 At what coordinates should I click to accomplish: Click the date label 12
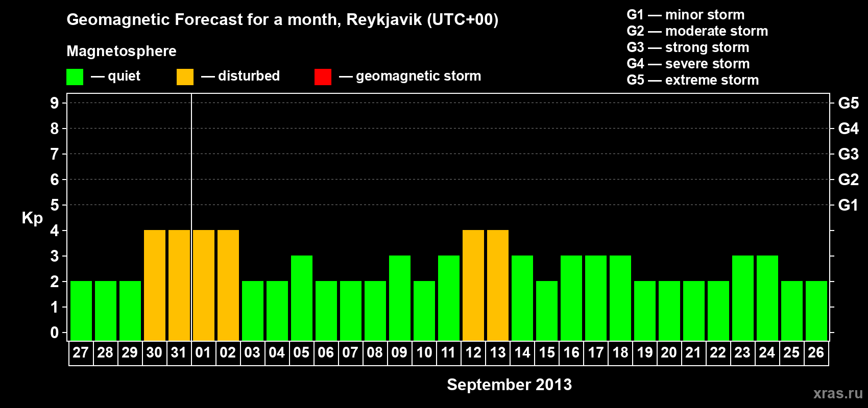click(x=473, y=353)
